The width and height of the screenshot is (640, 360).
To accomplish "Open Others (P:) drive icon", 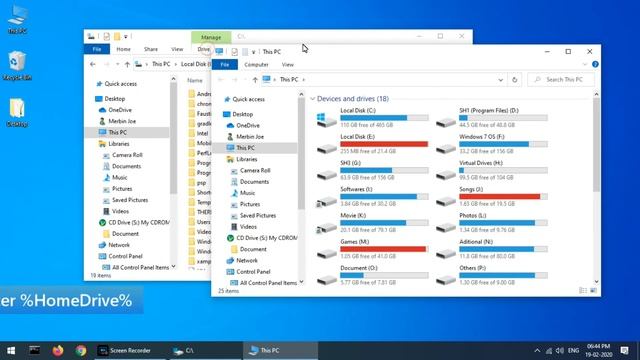I will point(446,280).
